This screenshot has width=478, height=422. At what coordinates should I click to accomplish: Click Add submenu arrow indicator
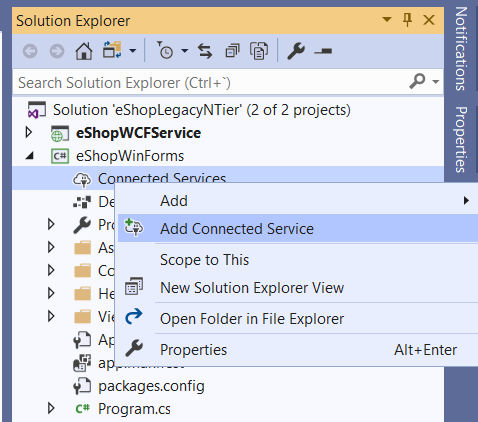pos(466,201)
